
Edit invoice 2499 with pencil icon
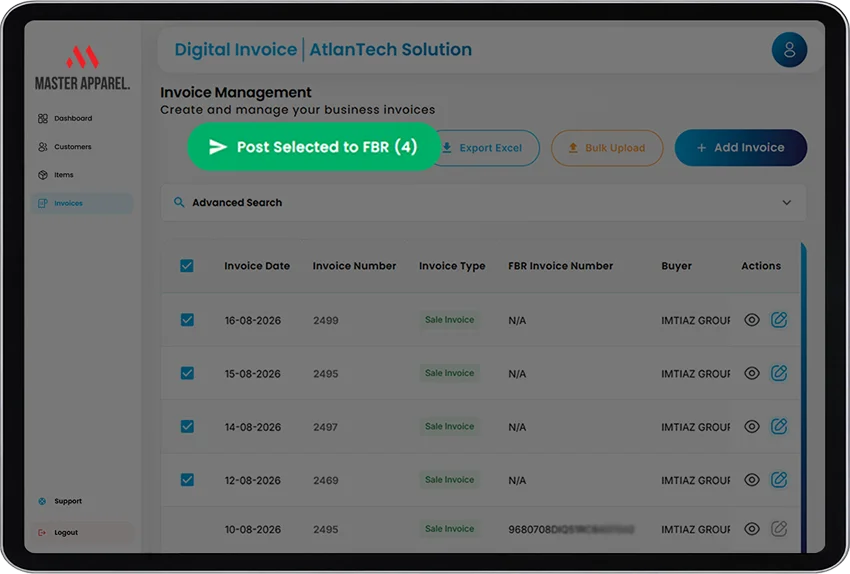click(x=779, y=320)
